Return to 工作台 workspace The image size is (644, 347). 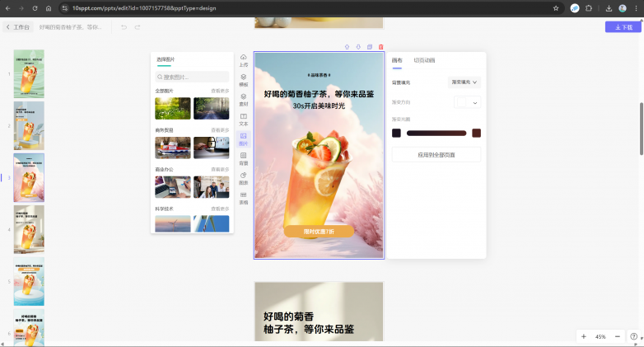click(x=18, y=27)
